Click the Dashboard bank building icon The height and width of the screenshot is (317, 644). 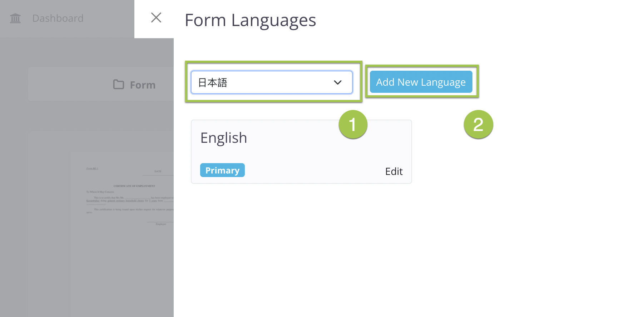[15, 18]
